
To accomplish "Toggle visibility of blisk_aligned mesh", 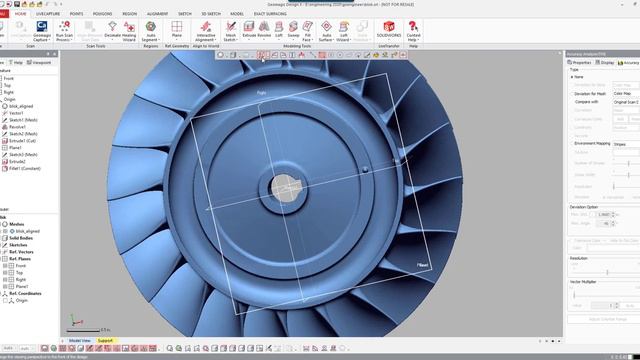I will (5, 231).
